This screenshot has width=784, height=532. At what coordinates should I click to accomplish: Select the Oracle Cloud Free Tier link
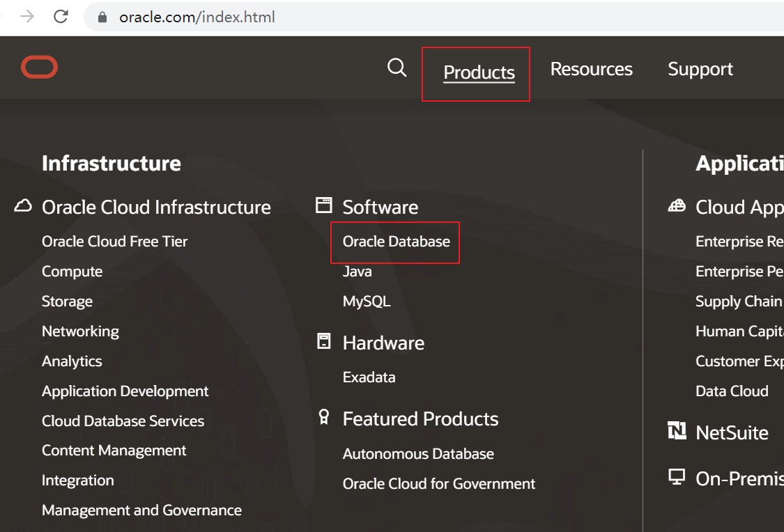(x=114, y=241)
